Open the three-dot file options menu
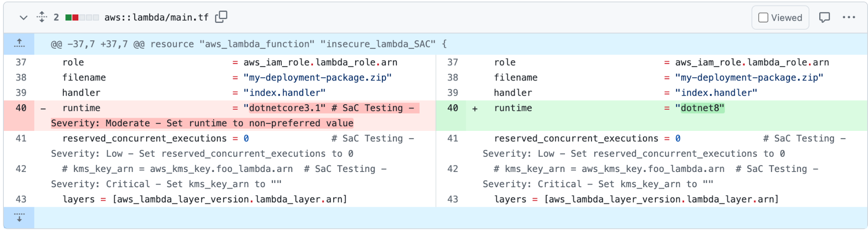868x230 pixels. (849, 17)
